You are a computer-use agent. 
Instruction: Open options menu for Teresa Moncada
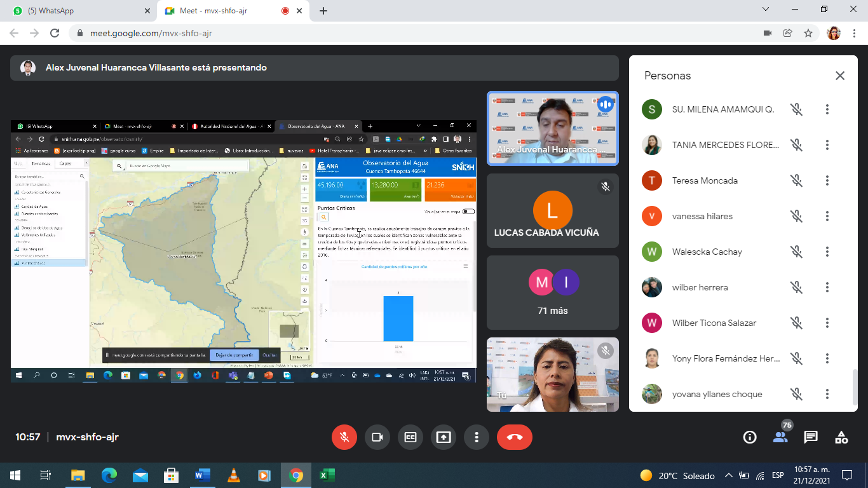coord(827,180)
